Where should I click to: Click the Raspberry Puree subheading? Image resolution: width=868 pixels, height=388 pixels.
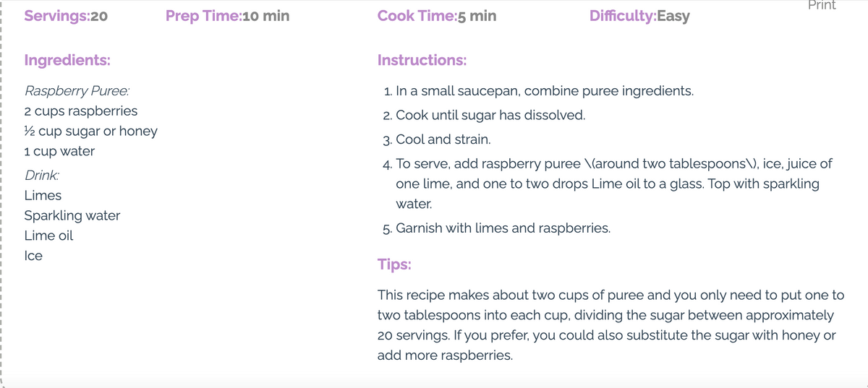point(77,92)
